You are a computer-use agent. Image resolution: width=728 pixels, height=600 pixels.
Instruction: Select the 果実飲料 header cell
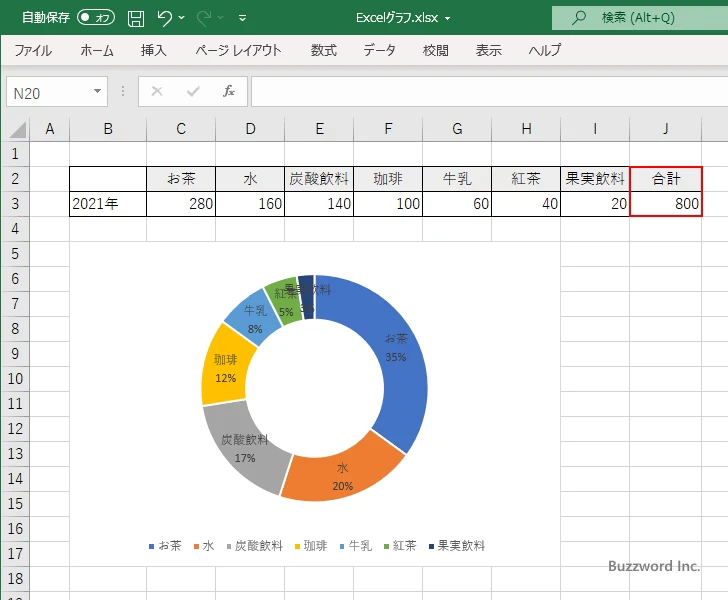click(x=595, y=179)
